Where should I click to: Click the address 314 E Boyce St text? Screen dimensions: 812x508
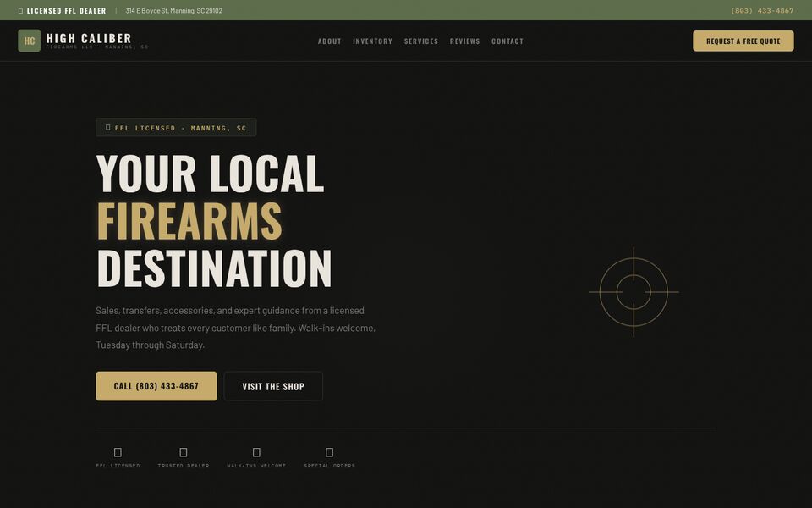(174, 10)
